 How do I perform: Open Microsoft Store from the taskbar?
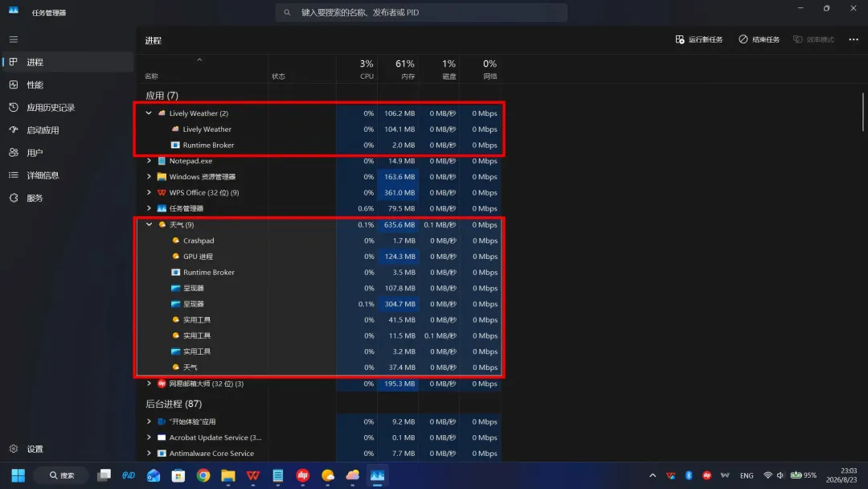coord(178,475)
